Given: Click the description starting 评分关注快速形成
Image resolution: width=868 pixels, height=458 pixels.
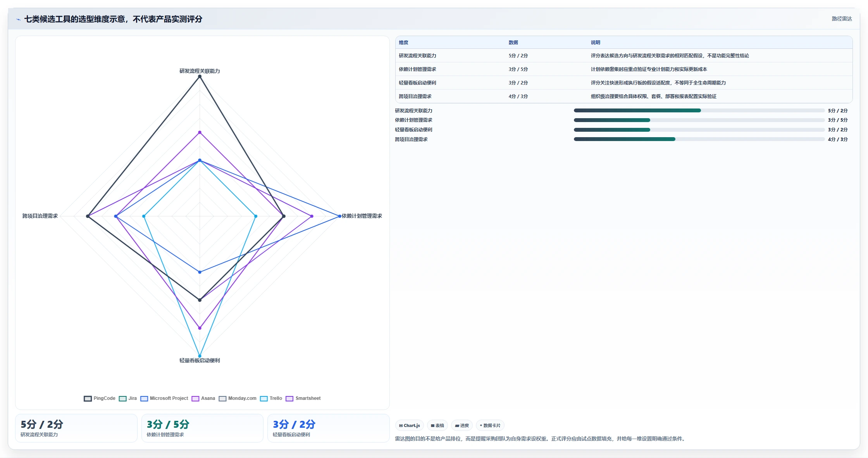Looking at the screenshot, I should 658,83.
